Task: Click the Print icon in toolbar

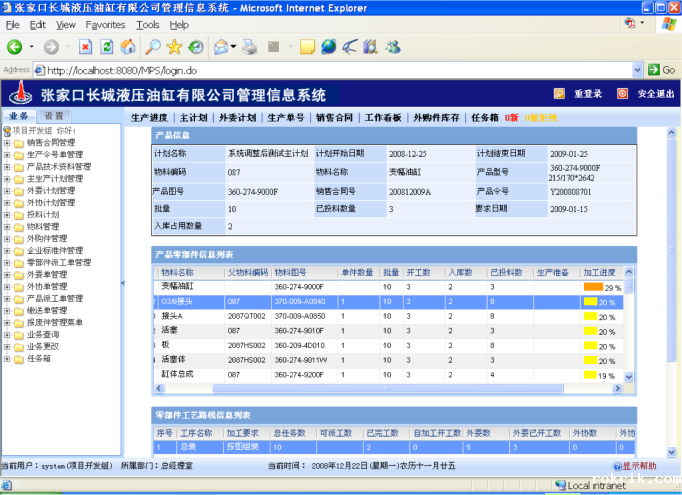Action: pyautogui.click(x=248, y=46)
